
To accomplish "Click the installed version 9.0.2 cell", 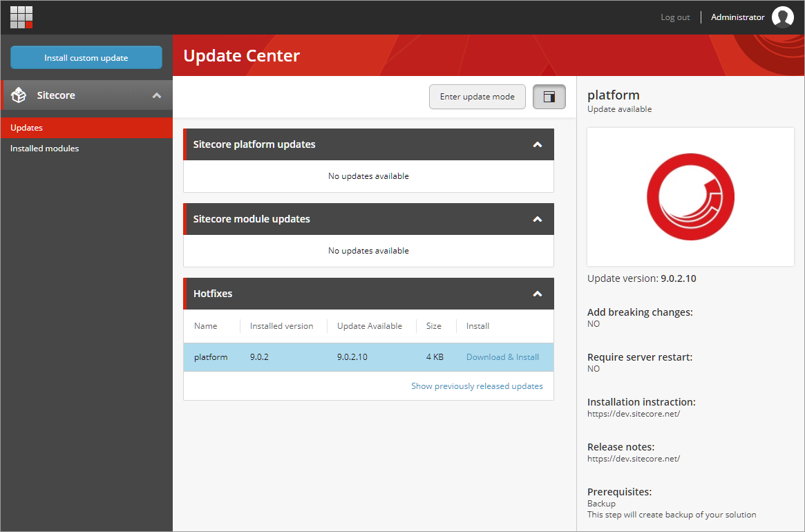I will [x=259, y=357].
